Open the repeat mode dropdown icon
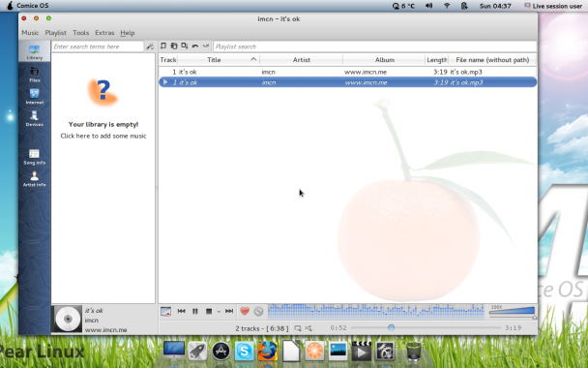This screenshot has height=368, width=588. [298, 328]
